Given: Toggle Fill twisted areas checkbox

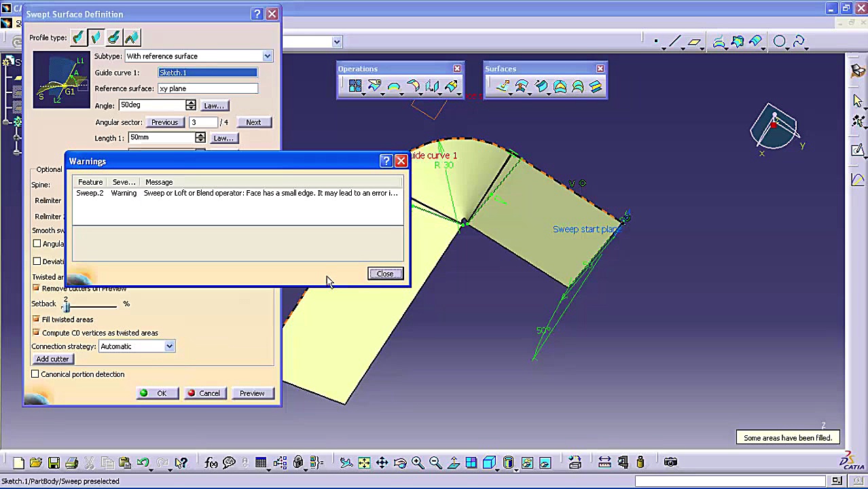Looking at the screenshot, I should 36,319.
